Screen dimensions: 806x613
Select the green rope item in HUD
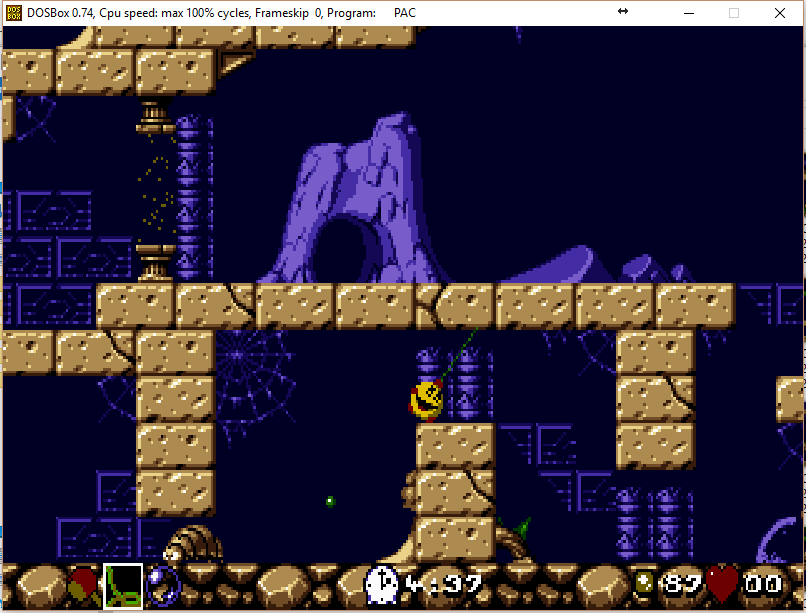123,586
